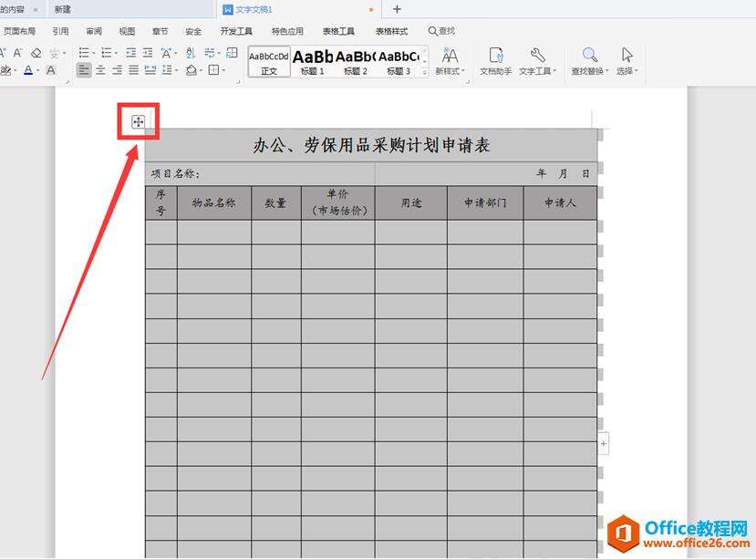The width and height of the screenshot is (756, 559).
Task: Click the phonetic guide icon
Action: click(54, 53)
